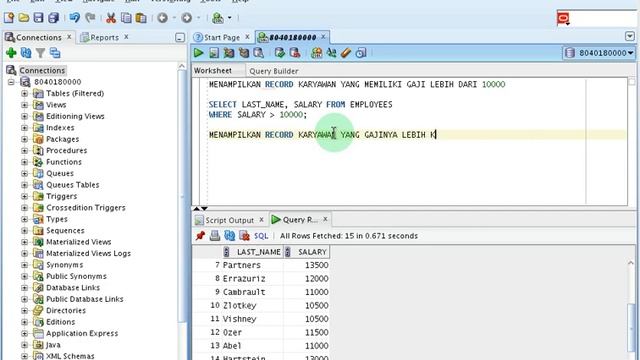
Task: Select the Application Express tree item
Action: [x=82, y=333]
